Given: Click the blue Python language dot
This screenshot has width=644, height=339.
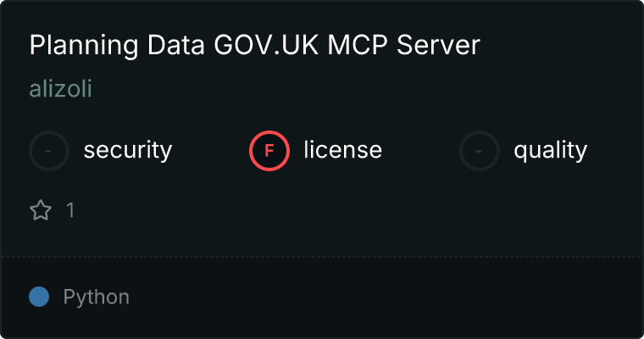Looking at the screenshot, I should click(x=39, y=297).
